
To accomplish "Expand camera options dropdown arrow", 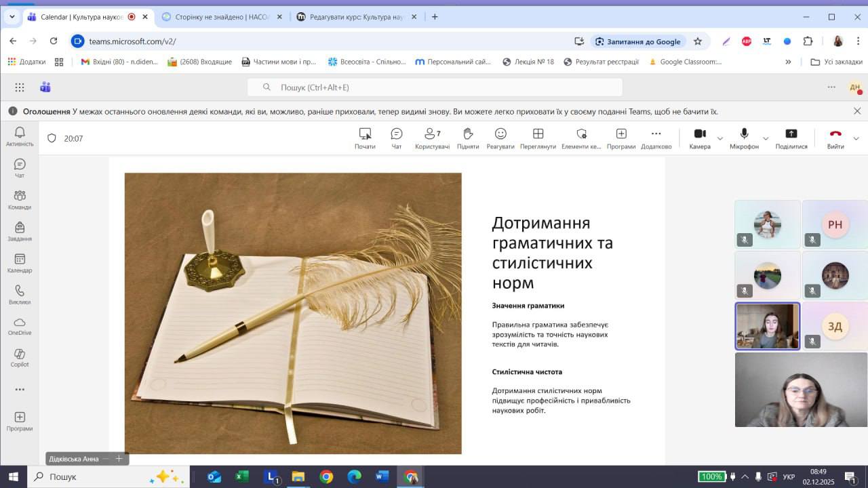I will tap(720, 138).
